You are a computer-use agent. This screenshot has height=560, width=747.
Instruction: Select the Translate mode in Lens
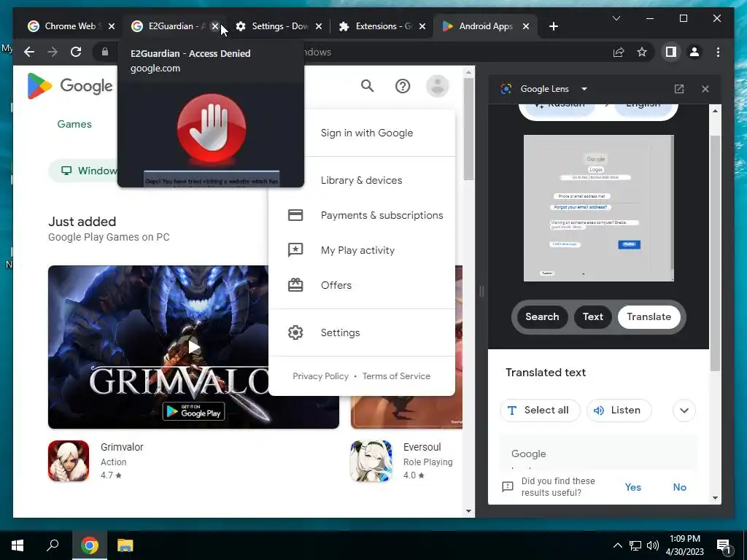coord(649,316)
